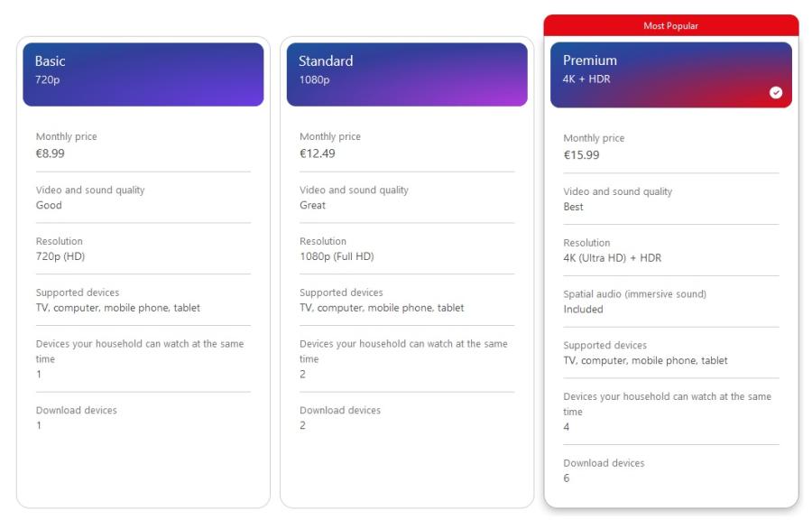Click Basic Download devices 1 row
The width and height of the screenshot is (812, 520).
pos(143,417)
